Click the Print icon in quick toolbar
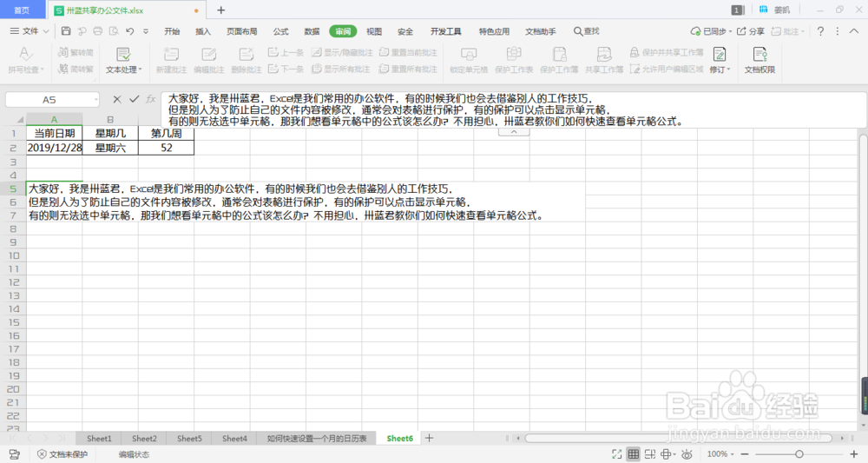This screenshot has height=463, width=868. [98, 31]
